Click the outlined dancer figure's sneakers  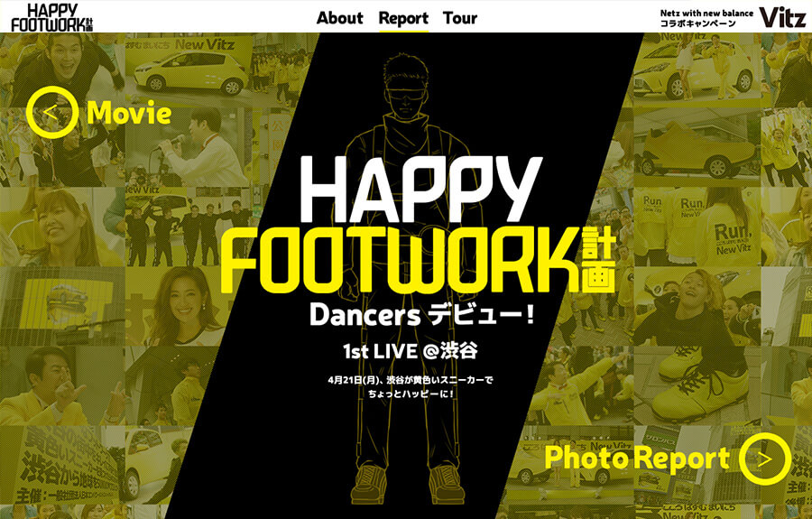point(407,483)
